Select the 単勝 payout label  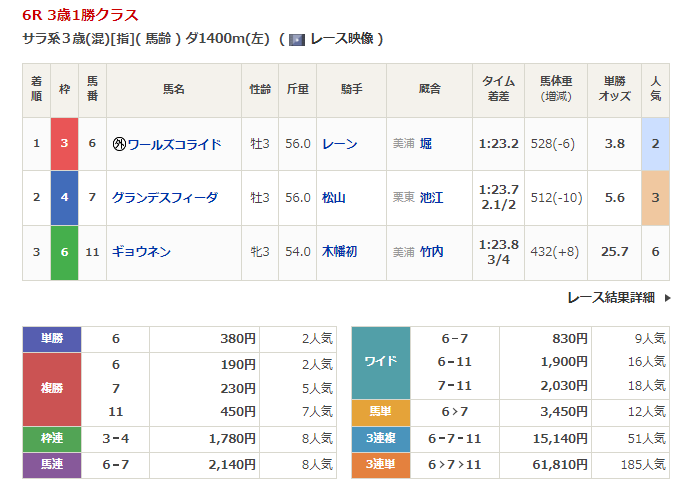52,339
